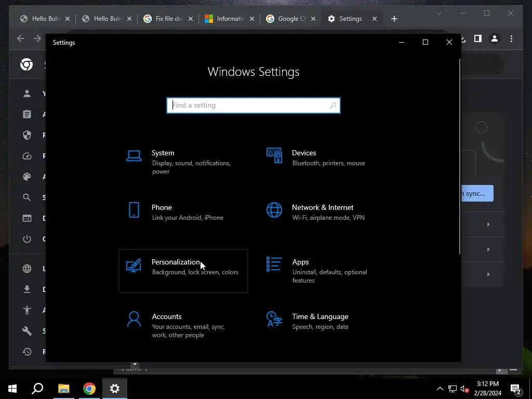Image resolution: width=532 pixels, height=399 pixels.
Task: Click Settings gear taskbar icon
Action: (115, 389)
